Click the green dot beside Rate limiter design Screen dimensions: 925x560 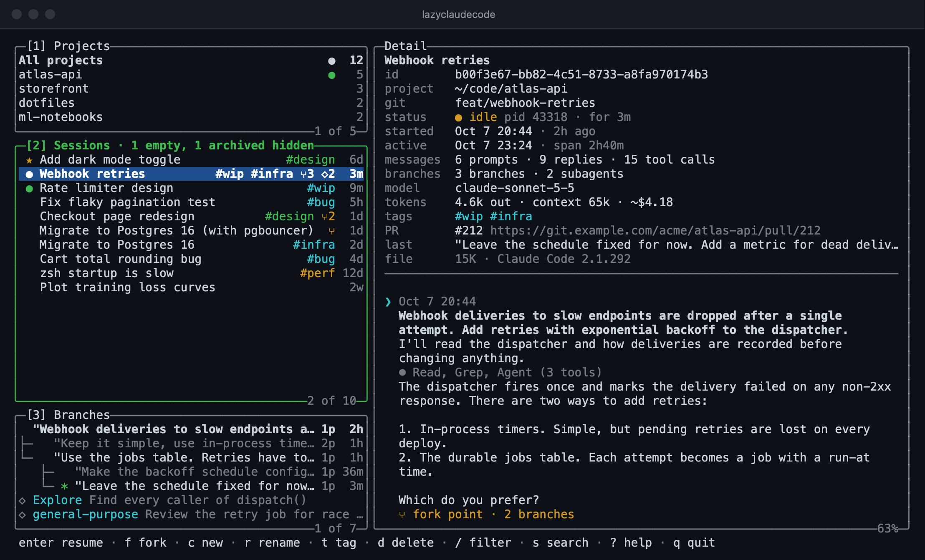click(x=29, y=189)
